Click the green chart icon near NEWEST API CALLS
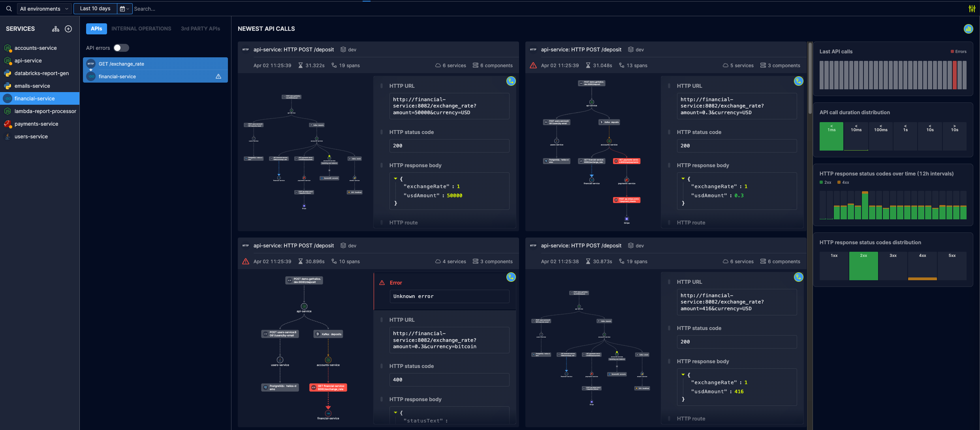Viewport: 980px width, 430px height. pos(968,29)
